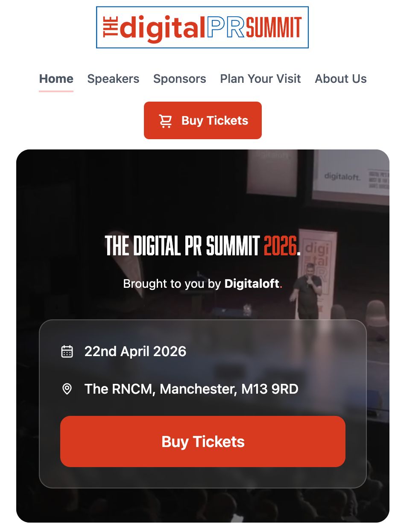Open the About Us page
This screenshot has height=532, width=398.
(x=341, y=79)
